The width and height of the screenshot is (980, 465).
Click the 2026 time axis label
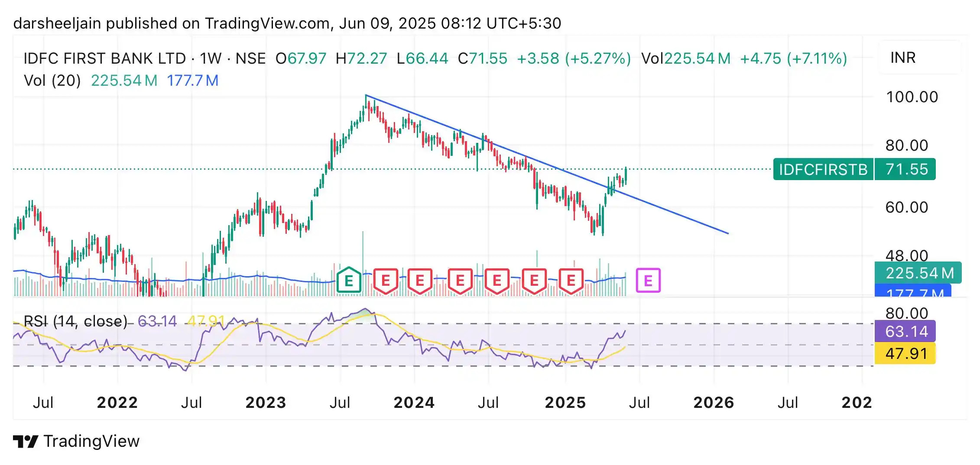point(714,403)
